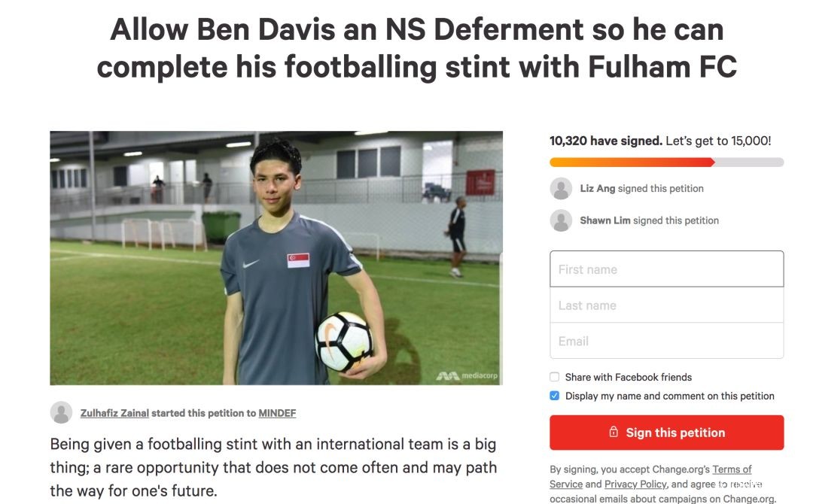Click the First name field
This screenshot has width=813, height=504.
[x=667, y=269]
